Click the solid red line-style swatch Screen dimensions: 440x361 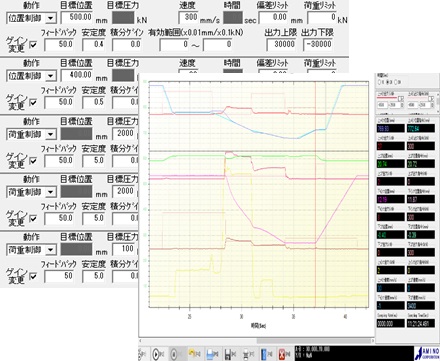[387, 98]
